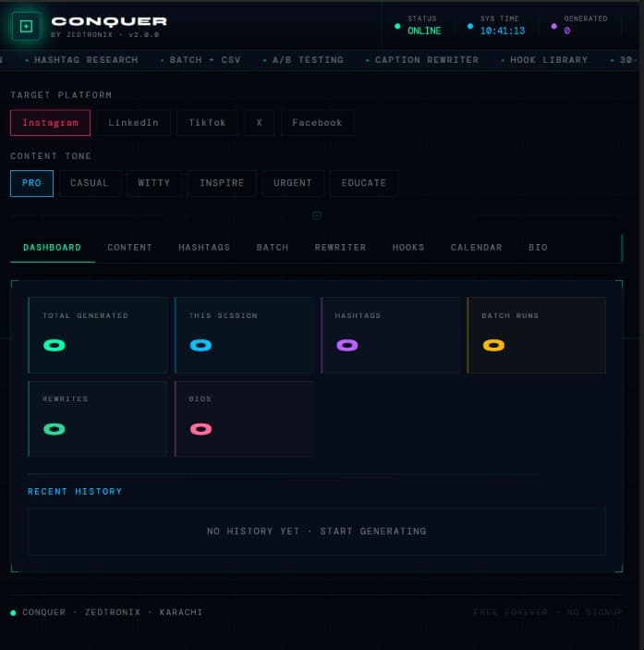
Task: Click HASHTAG RESEARCH in the ticker
Action: 86,60
